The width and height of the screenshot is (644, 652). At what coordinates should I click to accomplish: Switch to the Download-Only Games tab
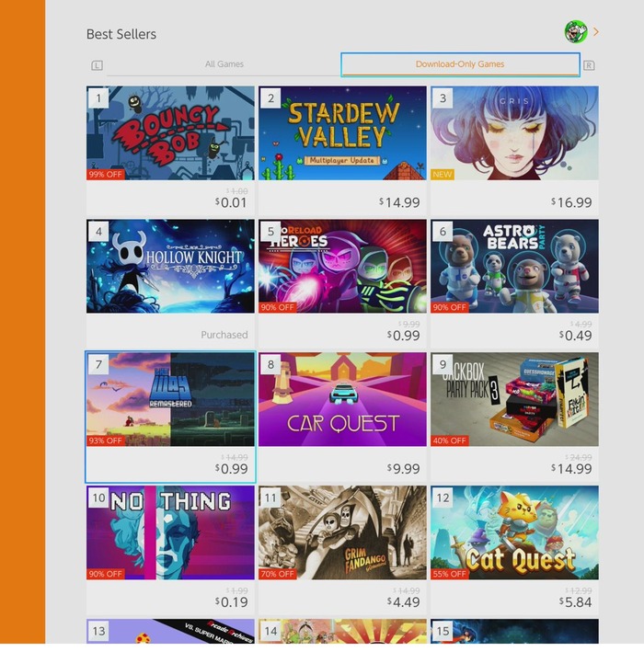[x=460, y=64]
